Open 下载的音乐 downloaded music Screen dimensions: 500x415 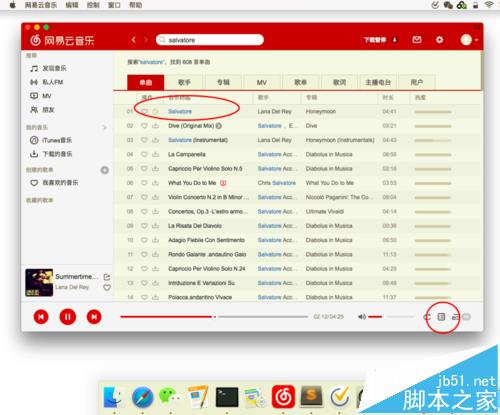pyautogui.click(x=51, y=154)
